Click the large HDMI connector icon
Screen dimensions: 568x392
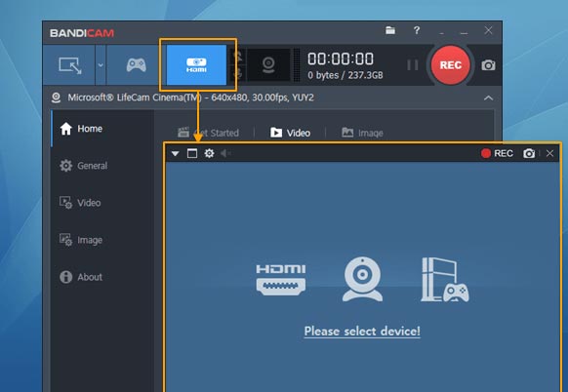click(x=281, y=280)
